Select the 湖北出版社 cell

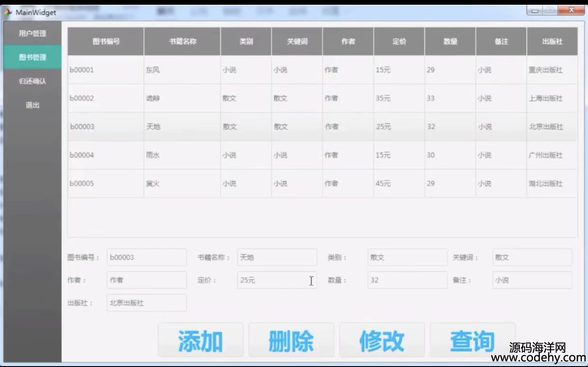coord(552,183)
